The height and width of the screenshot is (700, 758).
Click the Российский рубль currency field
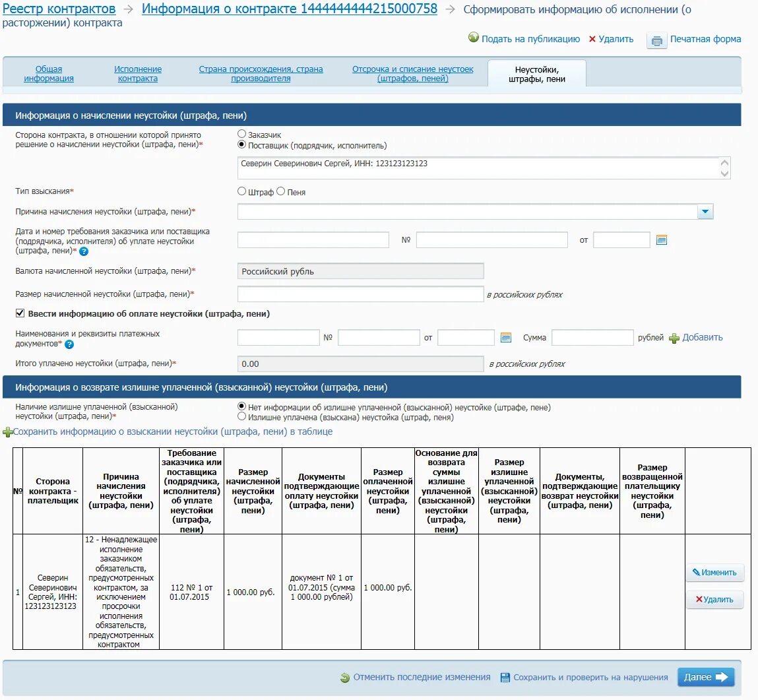tap(361, 272)
